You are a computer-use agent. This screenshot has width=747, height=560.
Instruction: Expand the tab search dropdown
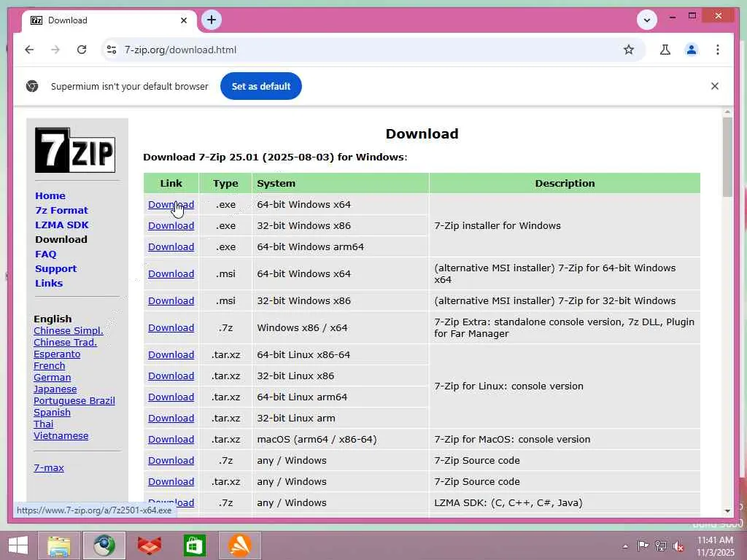647,20
